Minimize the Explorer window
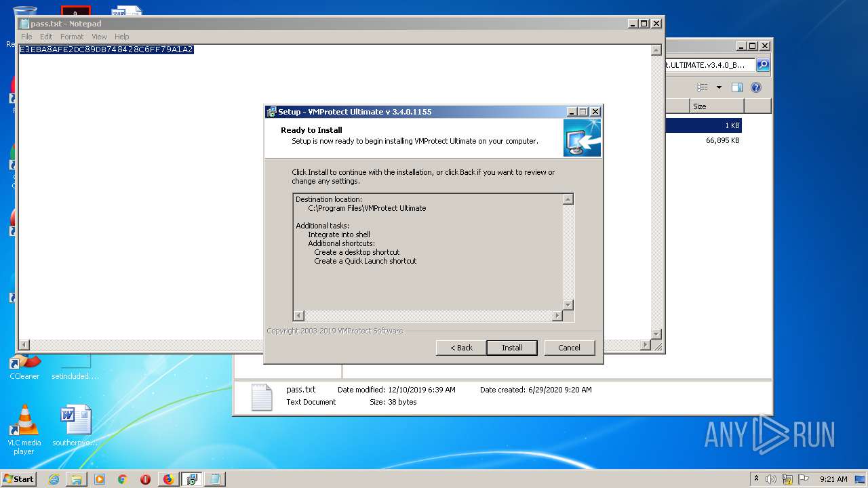Screen dimensions: 868x488 (x=741, y=46)
